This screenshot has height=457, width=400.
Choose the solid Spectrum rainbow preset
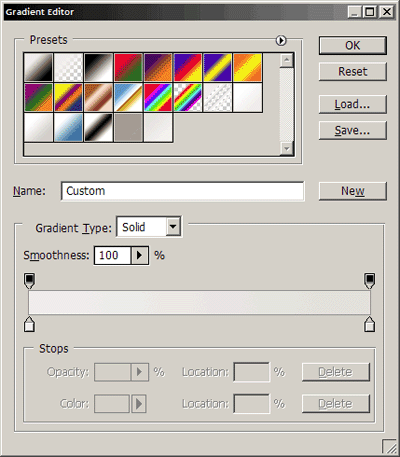click(158, 97)
